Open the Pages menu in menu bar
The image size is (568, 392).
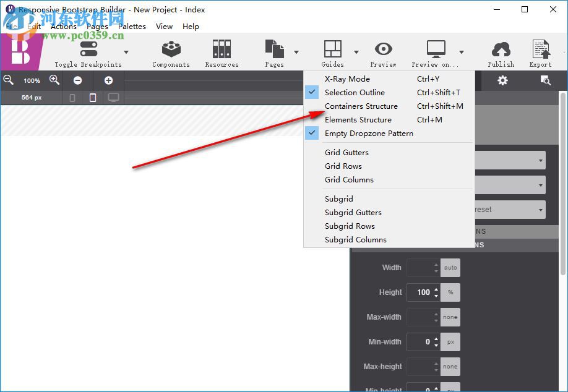97,27
